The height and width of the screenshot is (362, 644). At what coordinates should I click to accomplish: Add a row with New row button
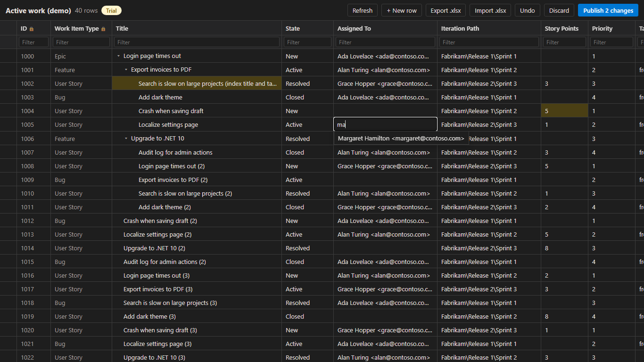(x=402, y=10)
